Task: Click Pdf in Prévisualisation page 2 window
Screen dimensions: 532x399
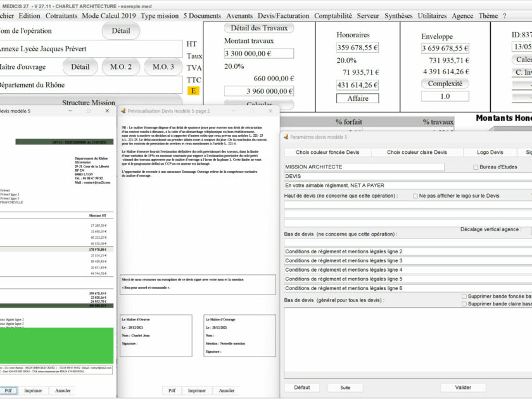Action: tap(172, 391)
